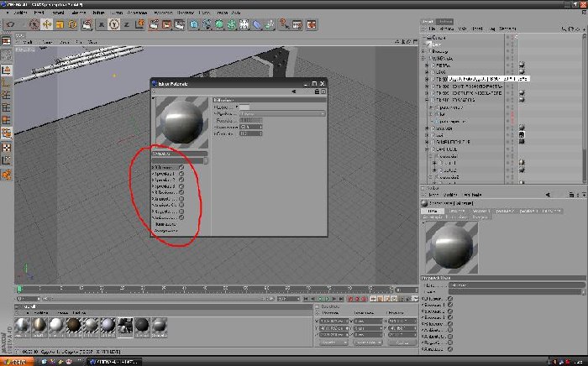The height and width of the screenshot is (366, 588).
Task: Select the Live Selection tool
Action: tap(34, 24)
